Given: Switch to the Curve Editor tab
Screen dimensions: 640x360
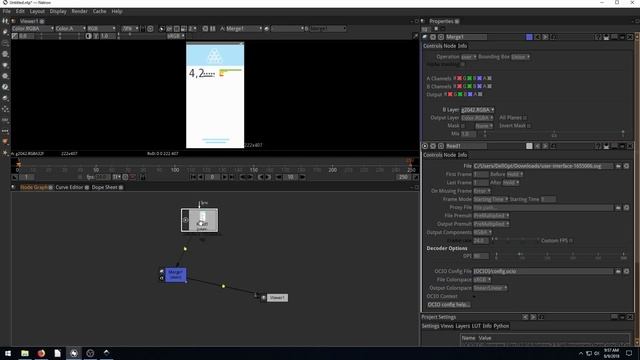Looking at the screenshot, I should pos(69,187).
